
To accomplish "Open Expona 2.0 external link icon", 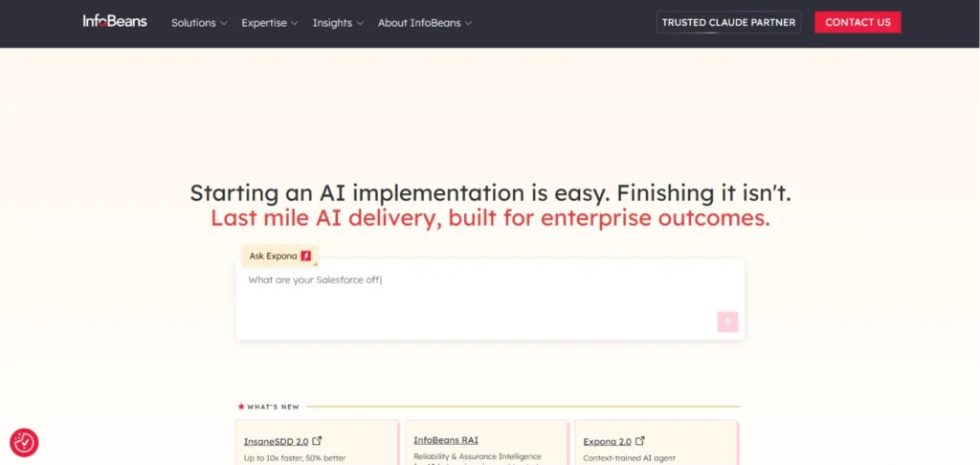I will click(x=640, y=441).
